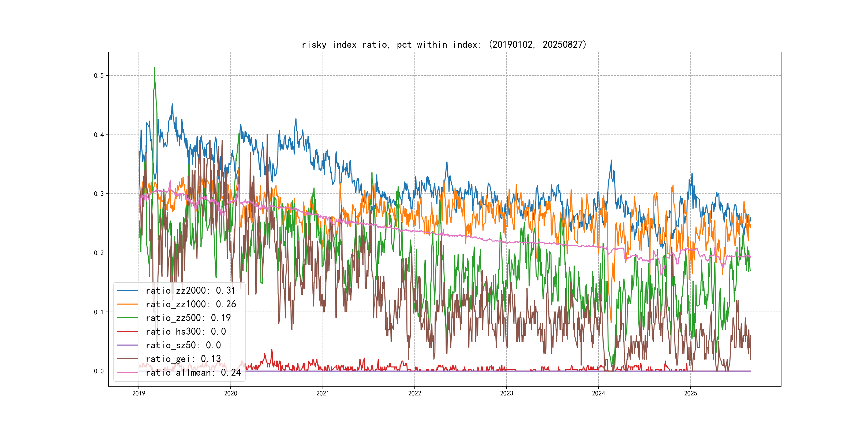This screenshot has width=868, height=434.
Task: Click the orange line swatch in legend
Action: click(127, 304)
